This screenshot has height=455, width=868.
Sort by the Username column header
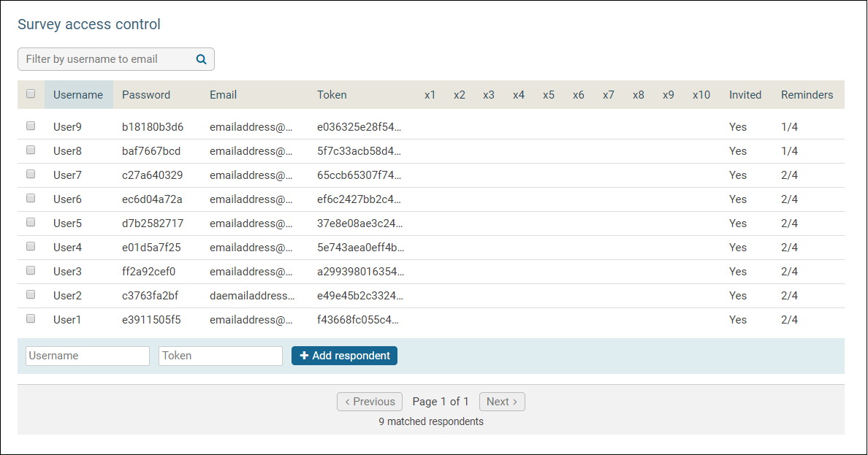(x=78, y=95)
